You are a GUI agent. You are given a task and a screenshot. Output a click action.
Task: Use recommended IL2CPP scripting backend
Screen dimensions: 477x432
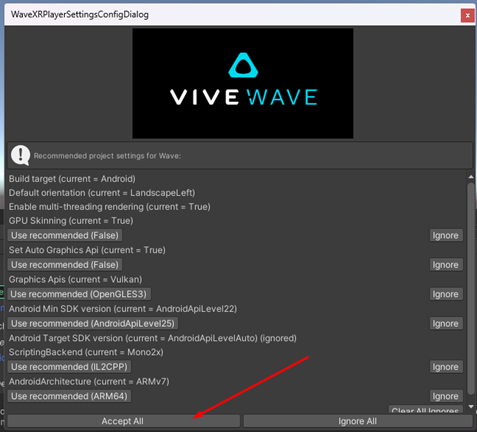tap(69, 367)
